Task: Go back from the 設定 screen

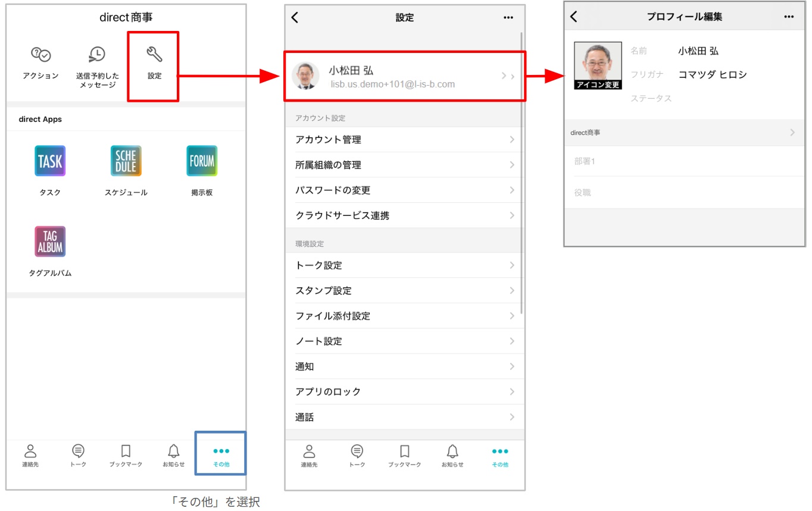Action: (x=295, y=18)
